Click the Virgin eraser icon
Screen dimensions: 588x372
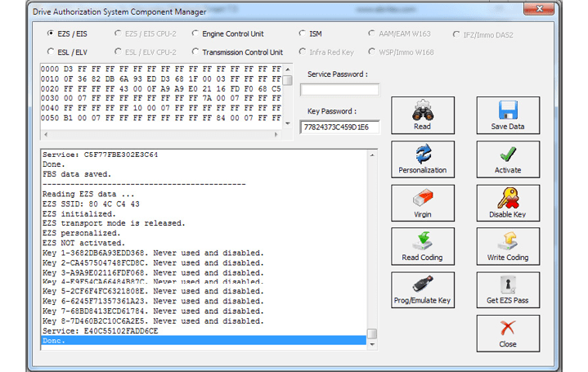pos(422,199)
